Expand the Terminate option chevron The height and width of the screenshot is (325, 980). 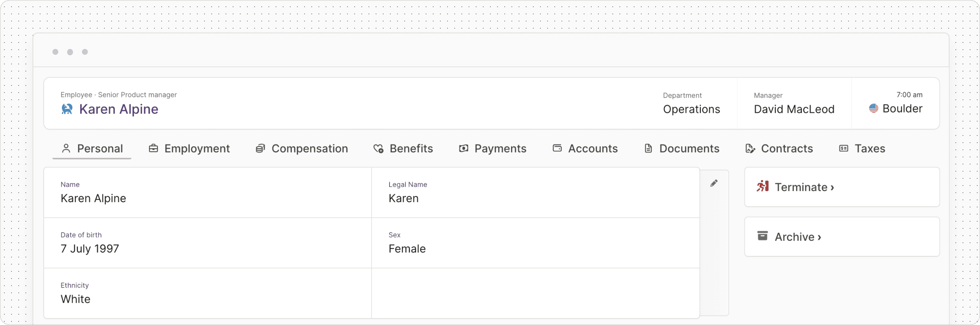[x=832, y=188]
